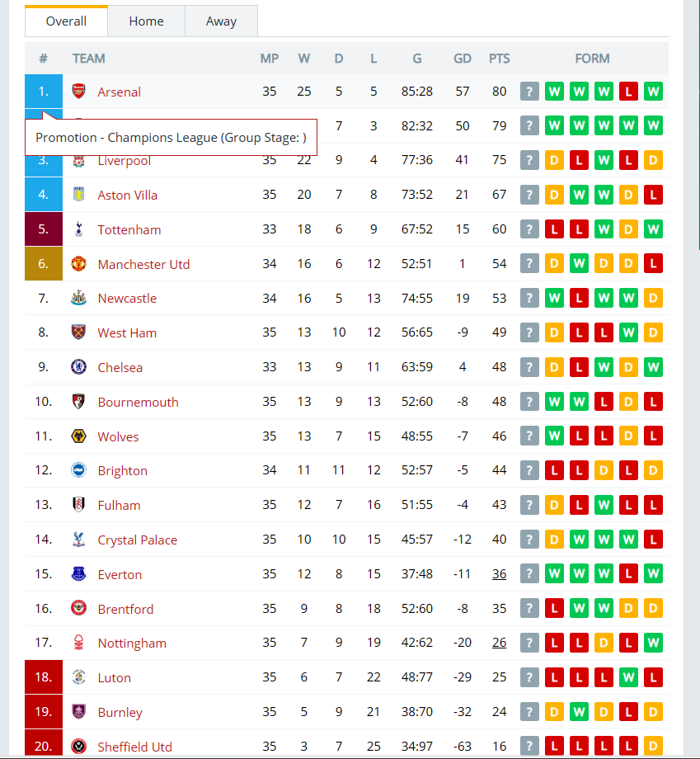The image size is (700, 759).
Task: Open the Newcastle team link
Action: (127, 298)
